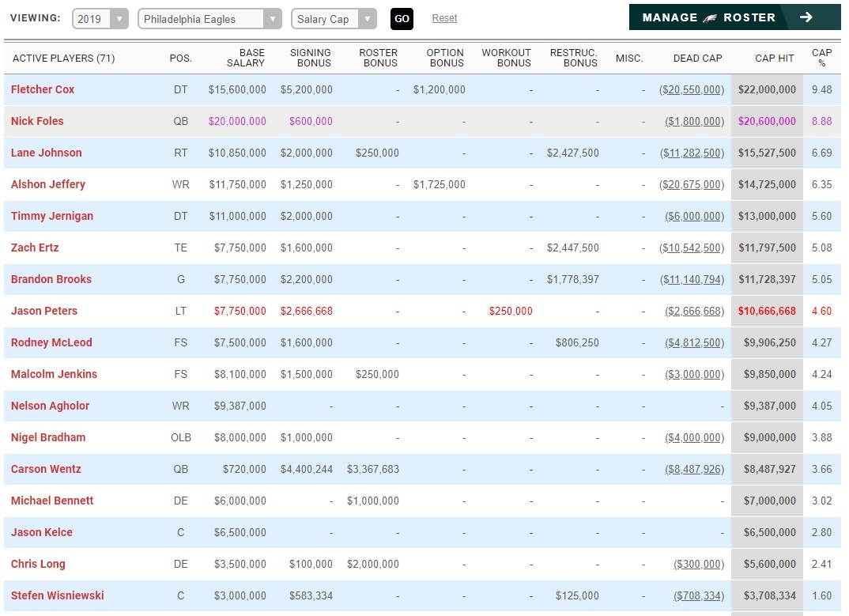Image resolution: width=849 pixels, height=616 pixels.
Task: Click Carson Wentz dead cap ($8,487,926)
Action: coord(695,469)
